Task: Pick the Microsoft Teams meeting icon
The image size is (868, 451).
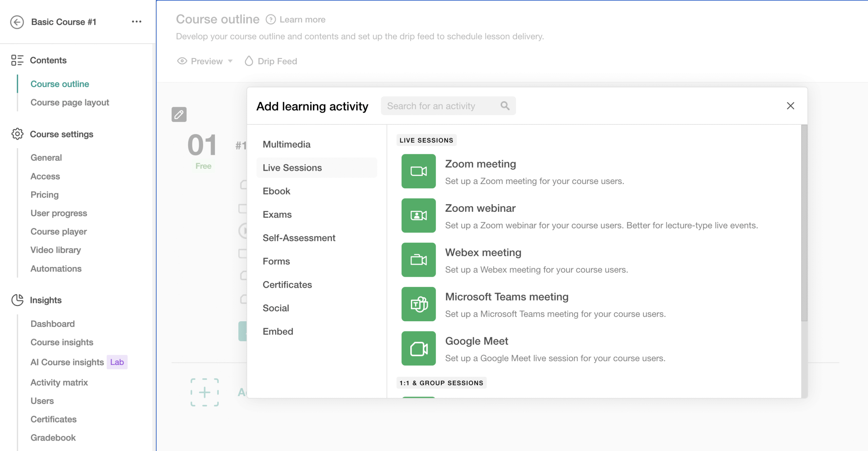Action: pos(418,304)
